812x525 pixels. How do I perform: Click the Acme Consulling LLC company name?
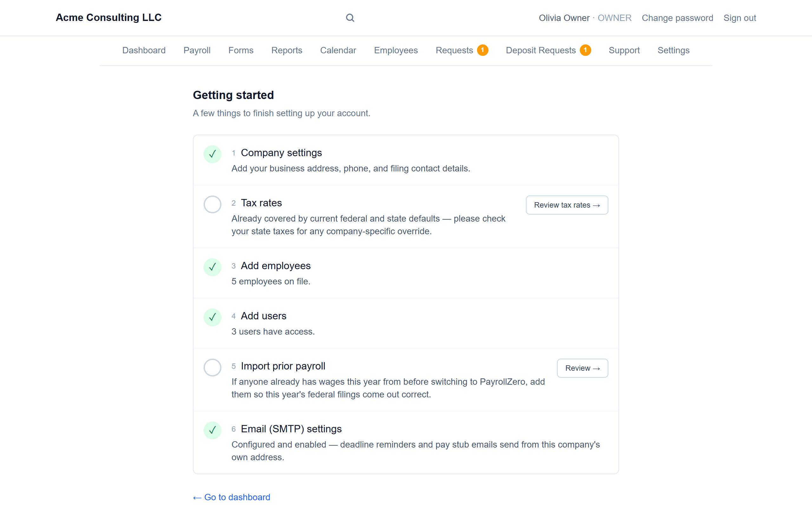click(109, 17)
